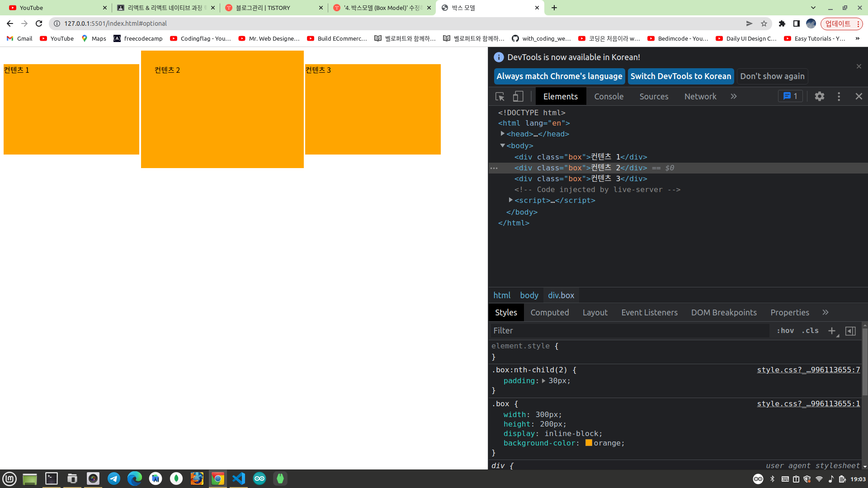Expand the head element in DOM tree

502,134
